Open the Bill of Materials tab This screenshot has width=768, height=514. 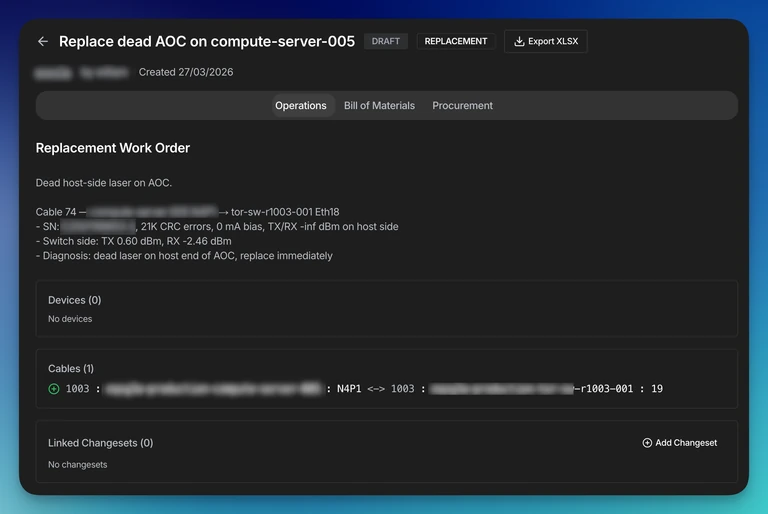tap(379, 106)
